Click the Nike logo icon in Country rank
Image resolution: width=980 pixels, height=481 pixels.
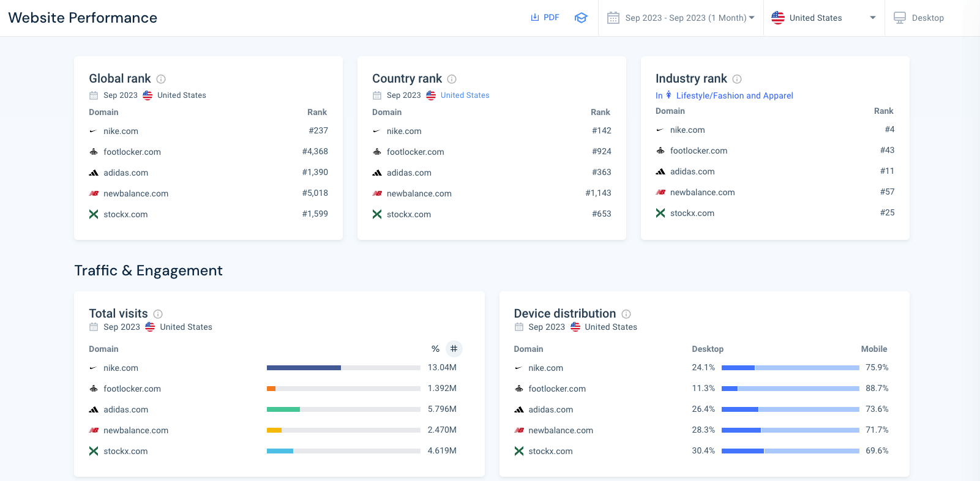[377, 131]
